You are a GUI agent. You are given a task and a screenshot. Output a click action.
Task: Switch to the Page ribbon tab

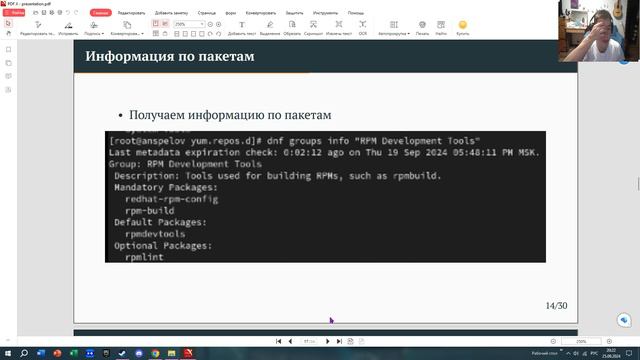tap(207, 13)
